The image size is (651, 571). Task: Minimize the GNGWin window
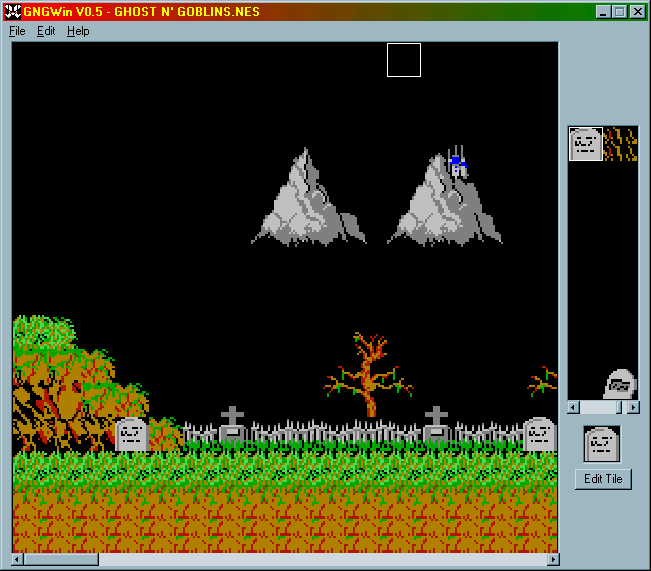(603, 12)
